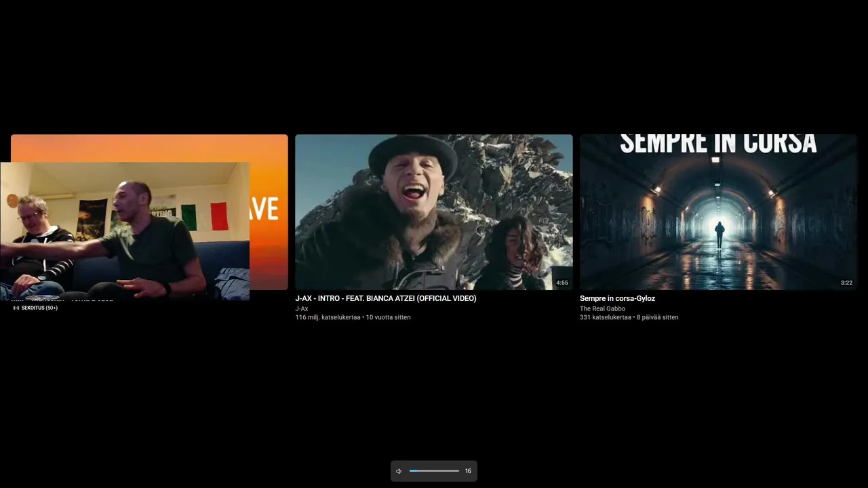Click the 3:22 duration badge
The width and height of the screenshot is (868, 488).
(x=846, y=283)
